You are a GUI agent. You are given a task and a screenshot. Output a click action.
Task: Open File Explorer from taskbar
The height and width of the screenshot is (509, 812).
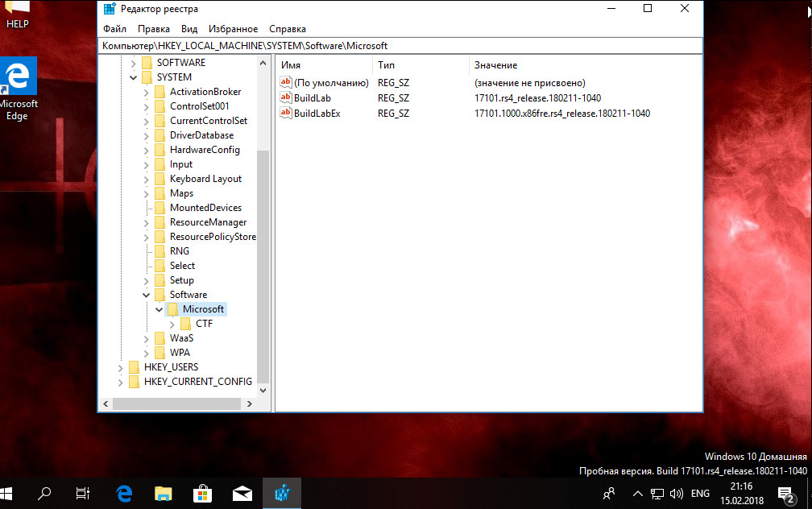click(163, 494)
